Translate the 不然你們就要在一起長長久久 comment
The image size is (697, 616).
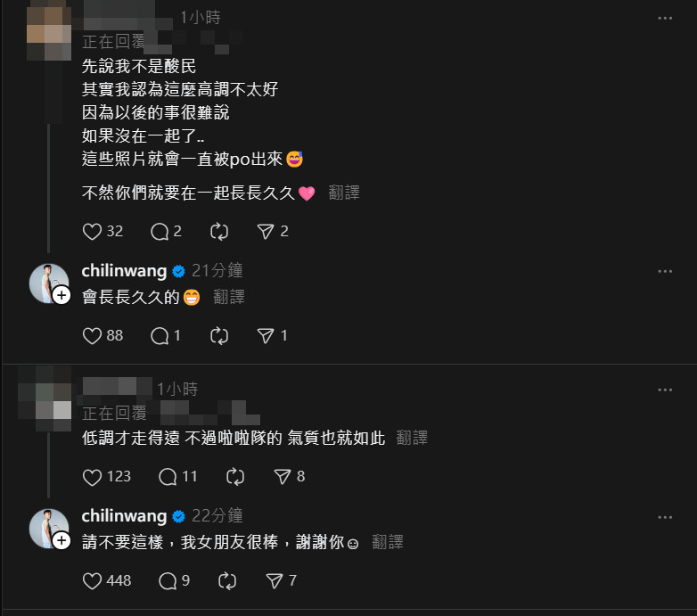(x=344, y=193)
